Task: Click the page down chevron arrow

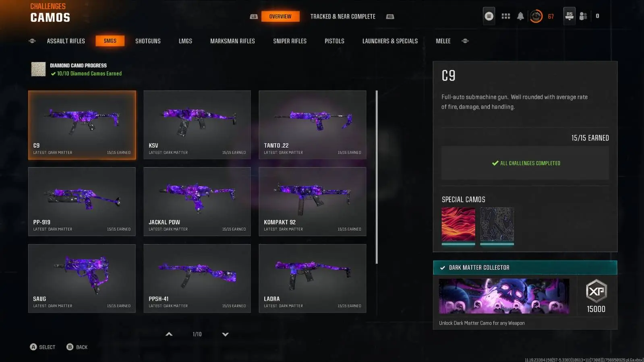Action: (x=226, y=334)
